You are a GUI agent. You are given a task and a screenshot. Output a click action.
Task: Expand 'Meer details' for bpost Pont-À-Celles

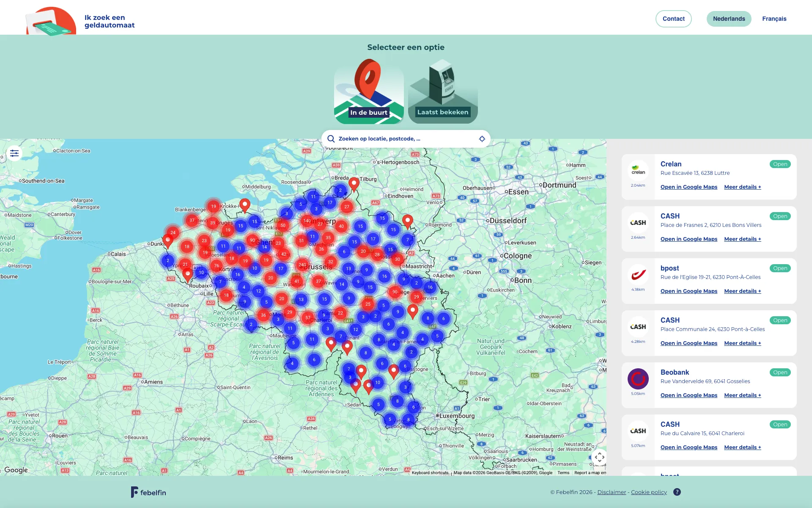(x=743, y=291)
